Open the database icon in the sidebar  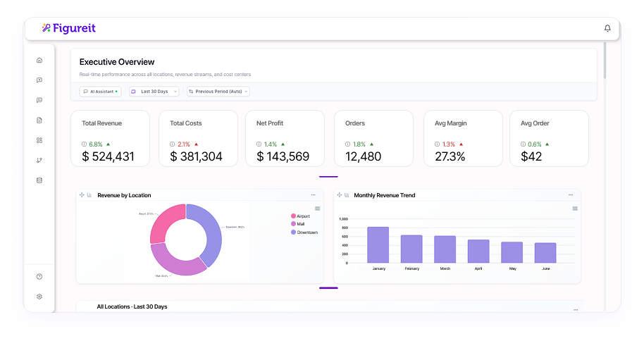(x=39, y=180)
